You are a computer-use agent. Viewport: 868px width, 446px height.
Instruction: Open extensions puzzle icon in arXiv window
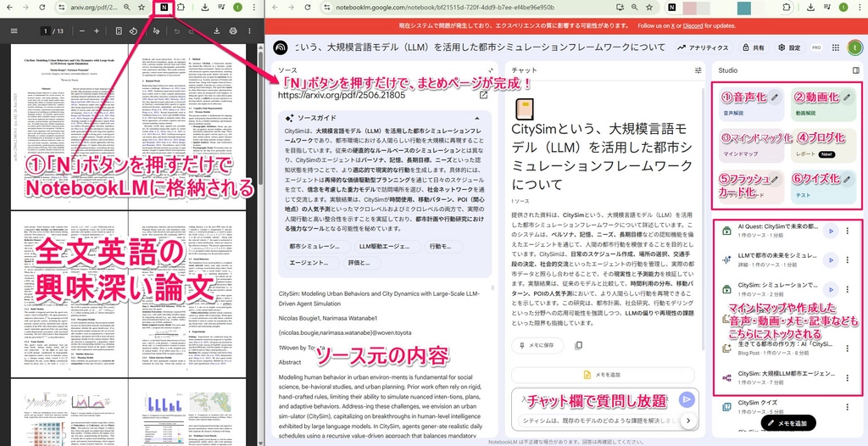181,8
